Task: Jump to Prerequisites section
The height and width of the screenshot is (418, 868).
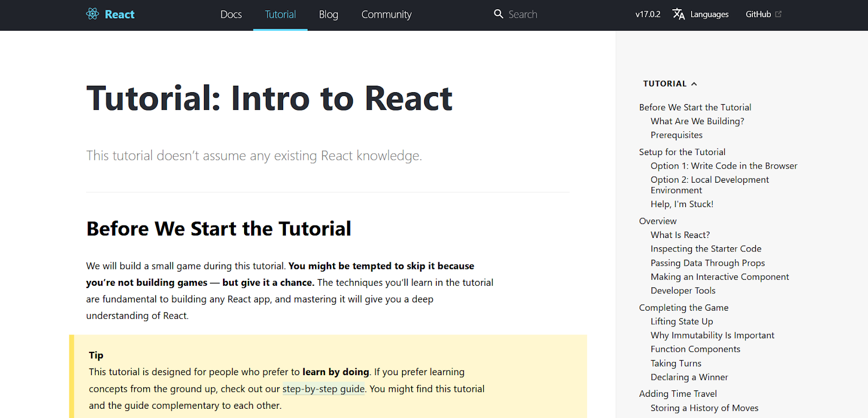Action: pyautogui.click(x=676, y=135)
